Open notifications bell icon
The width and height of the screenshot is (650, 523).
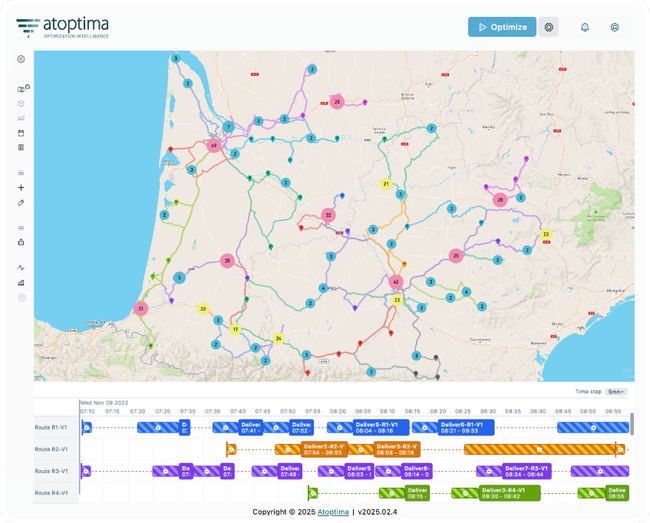[585, 27]
